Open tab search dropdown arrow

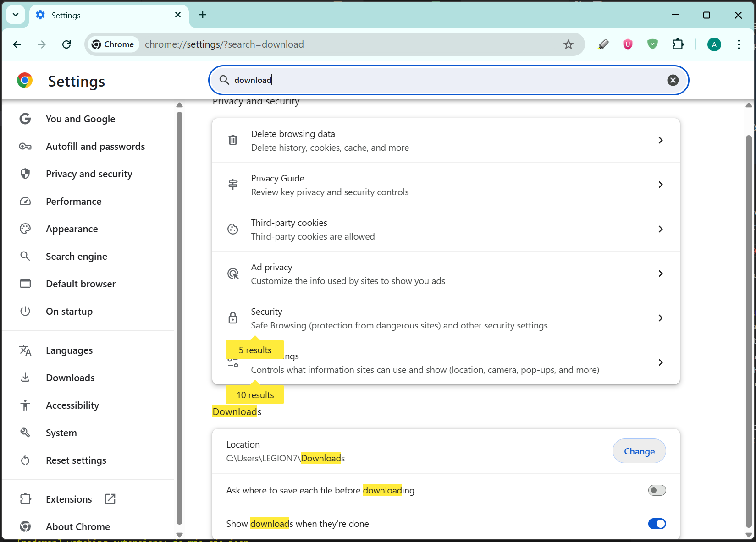point(16,15)
